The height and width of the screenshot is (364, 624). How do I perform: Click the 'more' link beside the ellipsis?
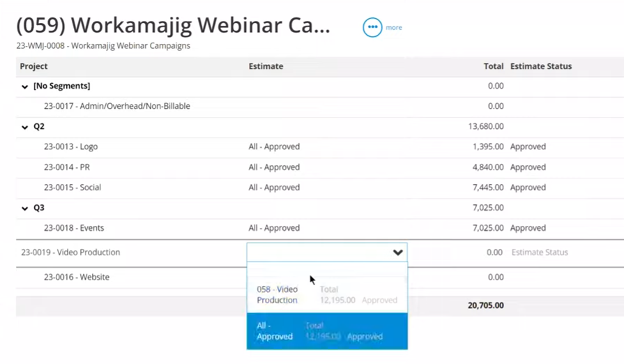394,27
